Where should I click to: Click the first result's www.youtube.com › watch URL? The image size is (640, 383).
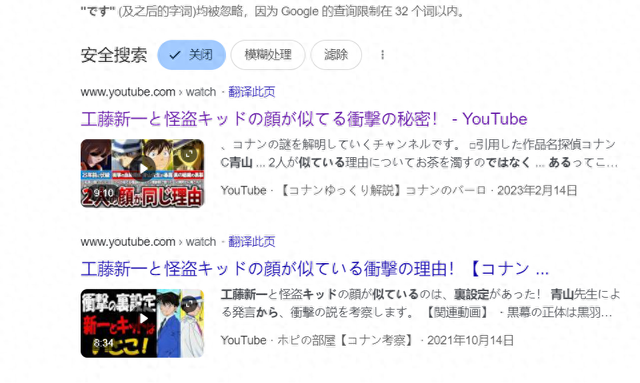pos(148,92)
